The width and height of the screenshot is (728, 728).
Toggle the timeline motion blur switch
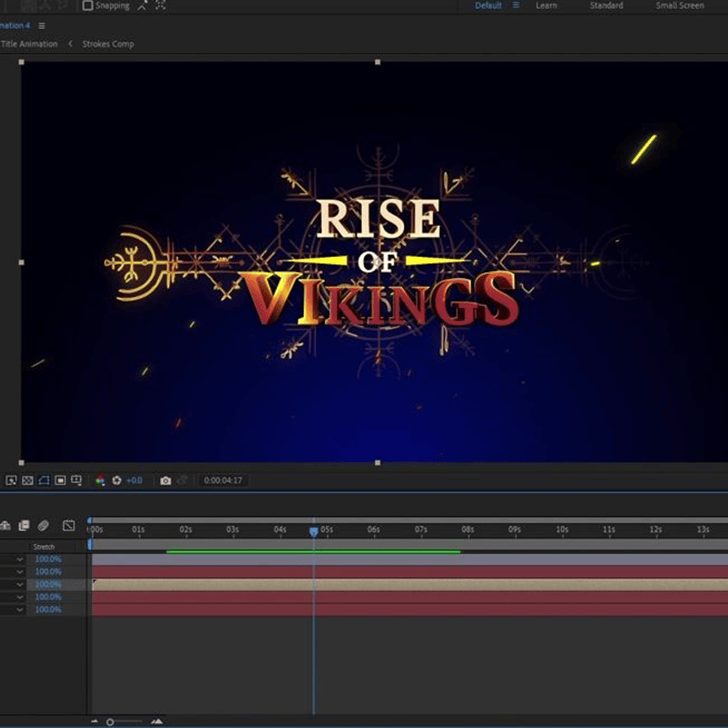43,525
